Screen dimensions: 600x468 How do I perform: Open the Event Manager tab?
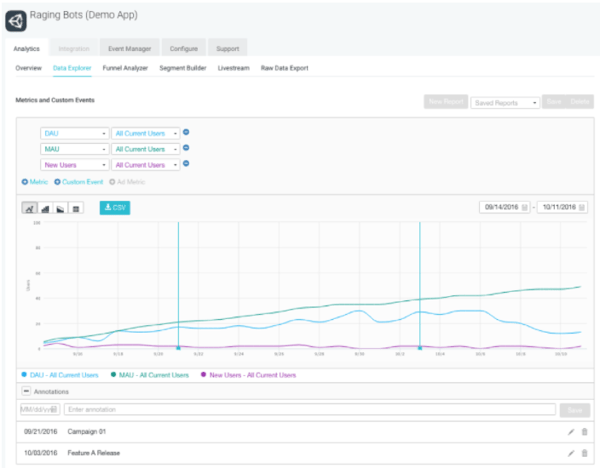point(129,48)
